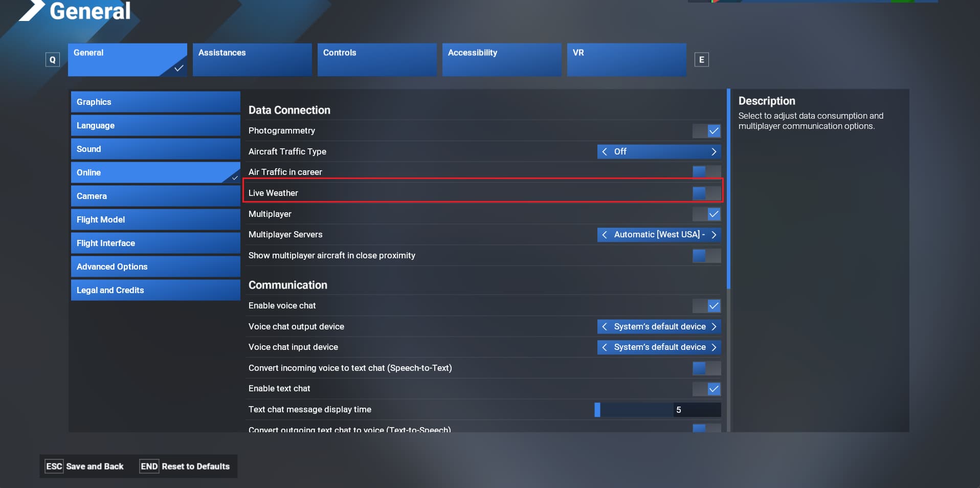Toggle the Multiplayer switch
Image resolution: width=980 pixels, height=488 pixels.
tap(706, 214)
